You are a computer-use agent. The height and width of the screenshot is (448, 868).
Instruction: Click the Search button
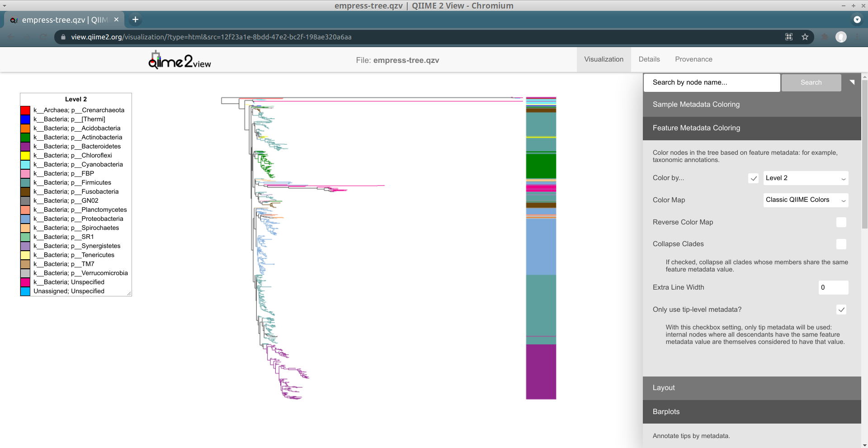[x=811, y=82]
